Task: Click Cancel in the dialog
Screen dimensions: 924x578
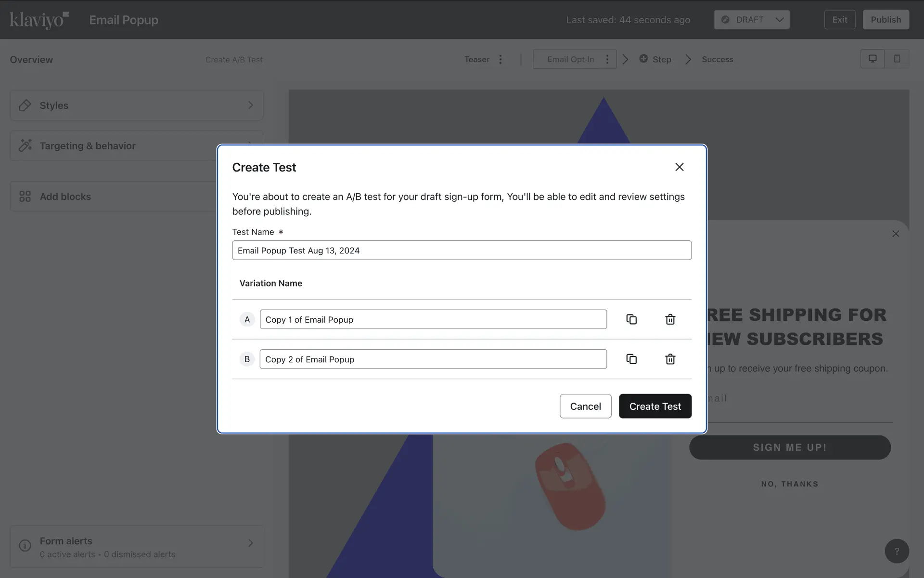Action: (585, 406)
